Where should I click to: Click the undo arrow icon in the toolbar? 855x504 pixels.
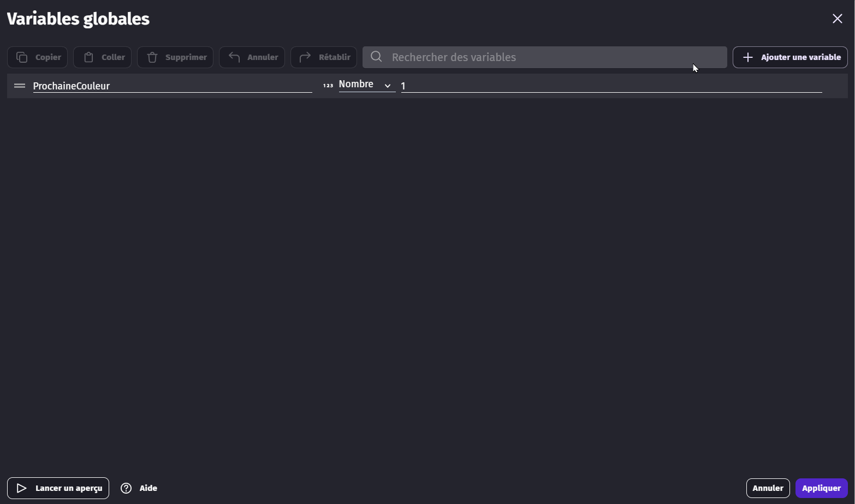point(234,57)
